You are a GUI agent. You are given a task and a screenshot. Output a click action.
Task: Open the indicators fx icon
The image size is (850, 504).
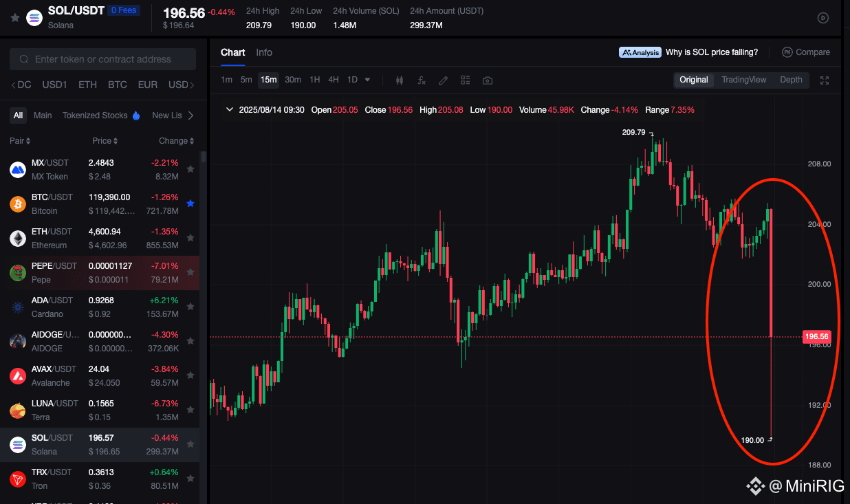coord(422,80)
